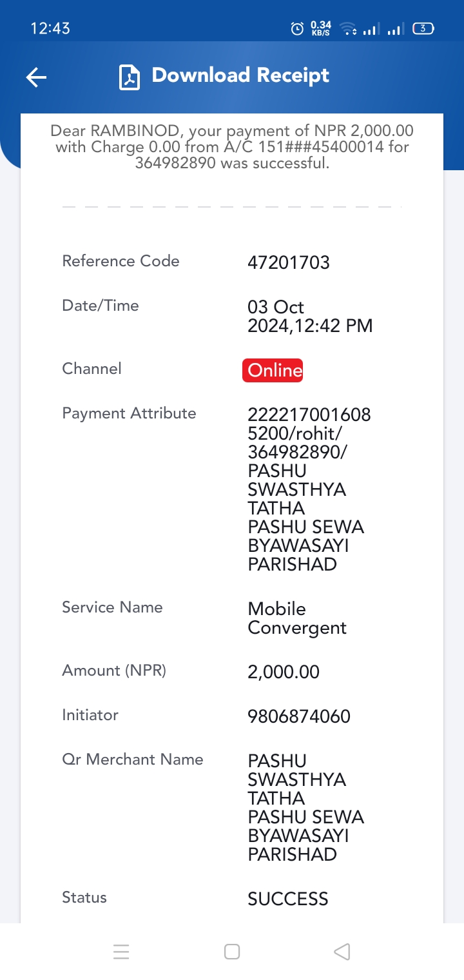
Task: Tap the PDF document icon
Action: [x=130, y=77]
